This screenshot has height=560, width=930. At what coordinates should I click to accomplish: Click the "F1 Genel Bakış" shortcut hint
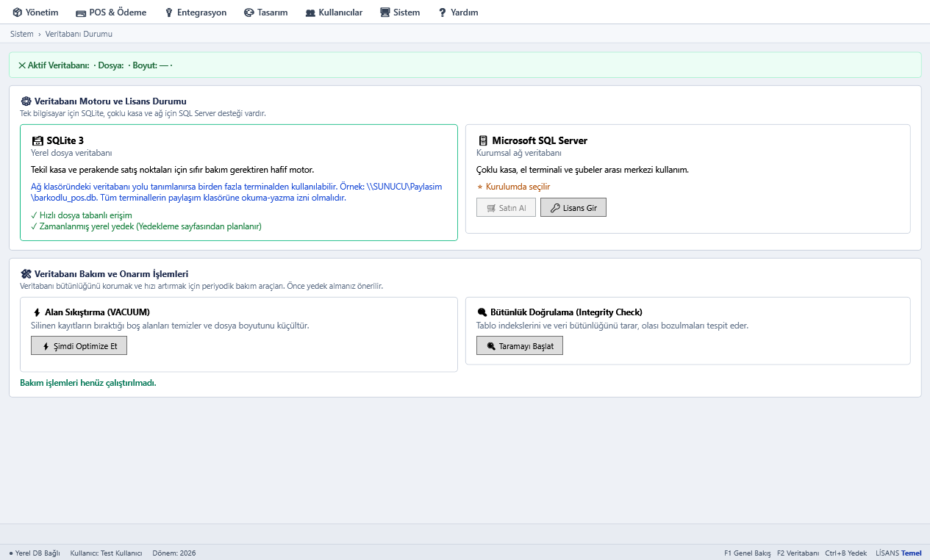[x=748, y=553]
